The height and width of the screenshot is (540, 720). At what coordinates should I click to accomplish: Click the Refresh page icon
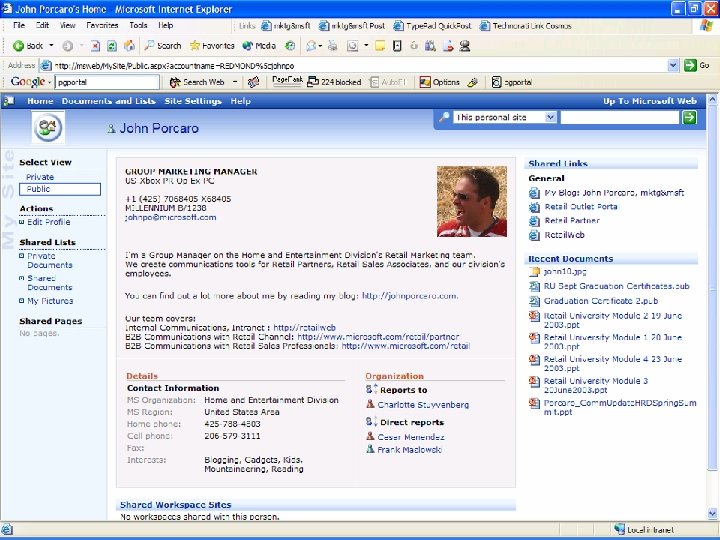(x=112, y=45)
